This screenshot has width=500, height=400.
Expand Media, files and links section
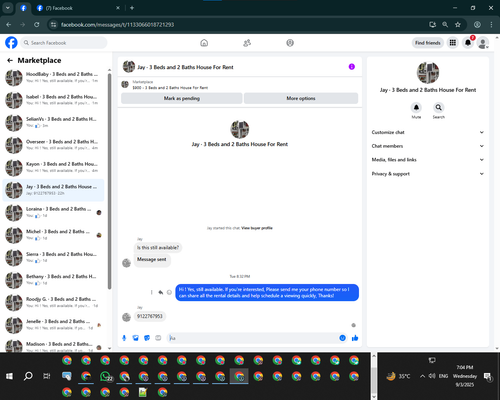[428, 160]
